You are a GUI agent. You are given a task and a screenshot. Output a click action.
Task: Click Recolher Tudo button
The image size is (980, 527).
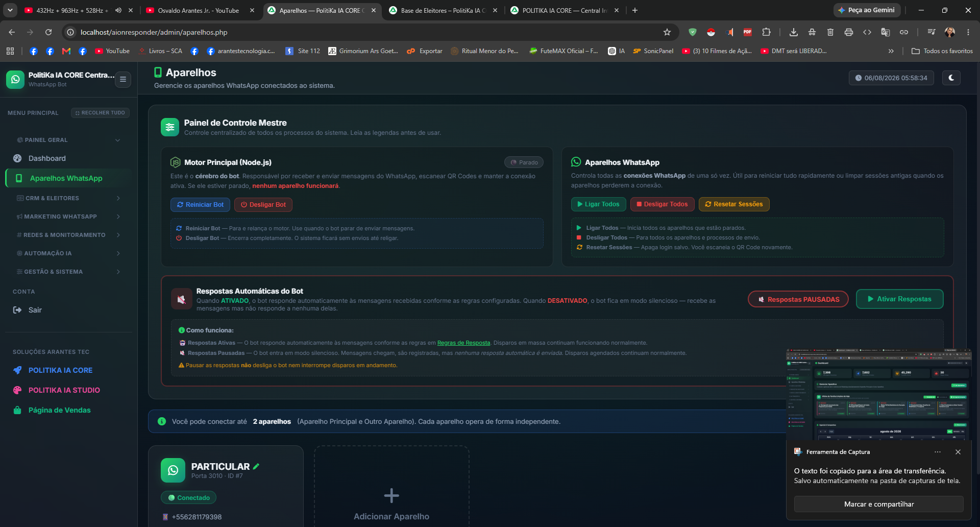100,113
